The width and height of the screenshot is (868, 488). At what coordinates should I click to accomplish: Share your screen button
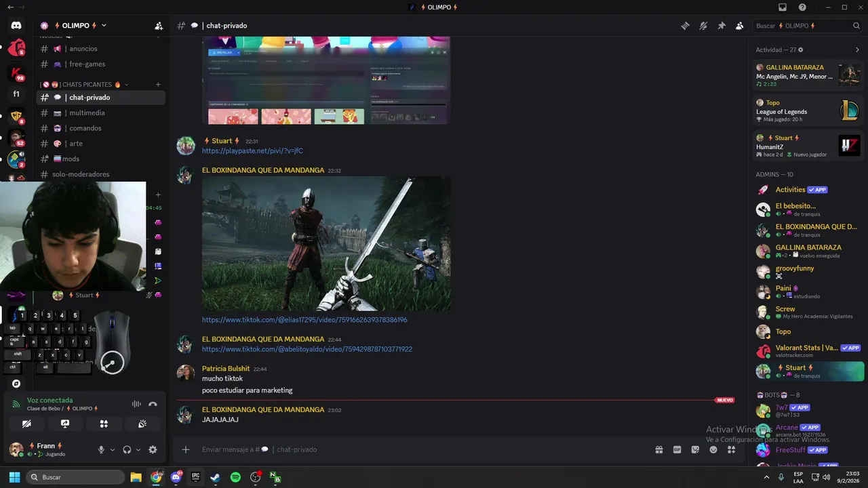pos(65,424)
